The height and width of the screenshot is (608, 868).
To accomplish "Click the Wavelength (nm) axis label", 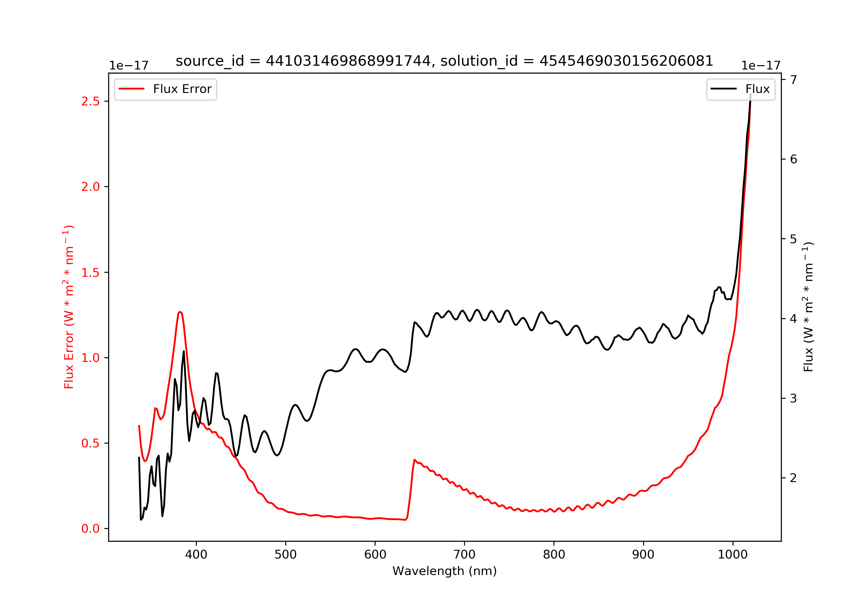I will [x=445, y=571].
